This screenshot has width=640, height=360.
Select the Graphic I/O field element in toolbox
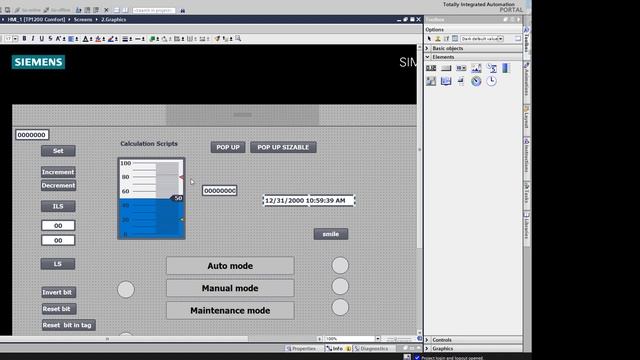tap(476, 68)
